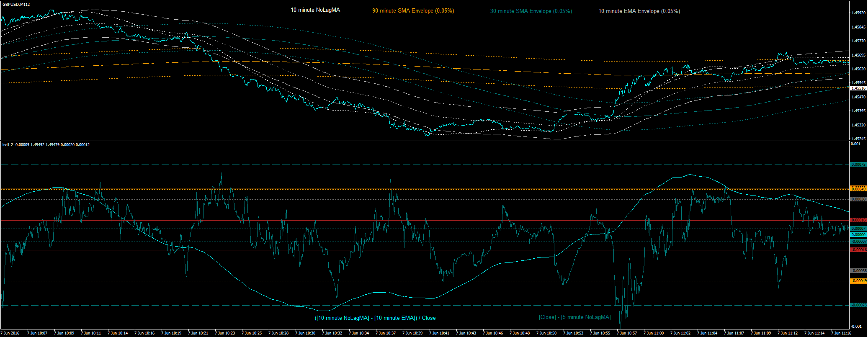Click the 7 Jun 10:53 time label
Image resolution: width=868 pixels, height=337 pixels.
coord(573,334)
